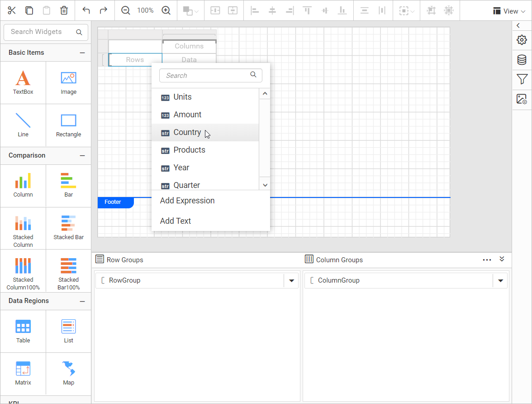
Task: Click the field search box in popup
Action: click(x=211, y=76)
